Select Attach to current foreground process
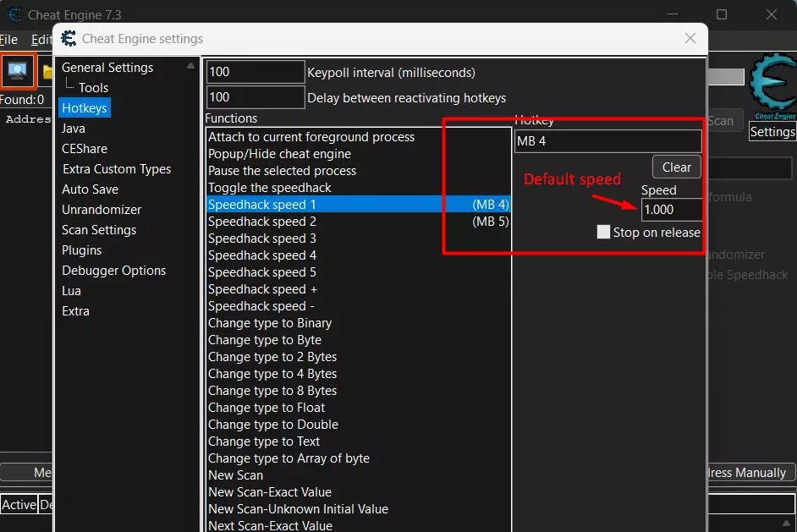This screenshot has height=532, width=797. tap(359, 137)
